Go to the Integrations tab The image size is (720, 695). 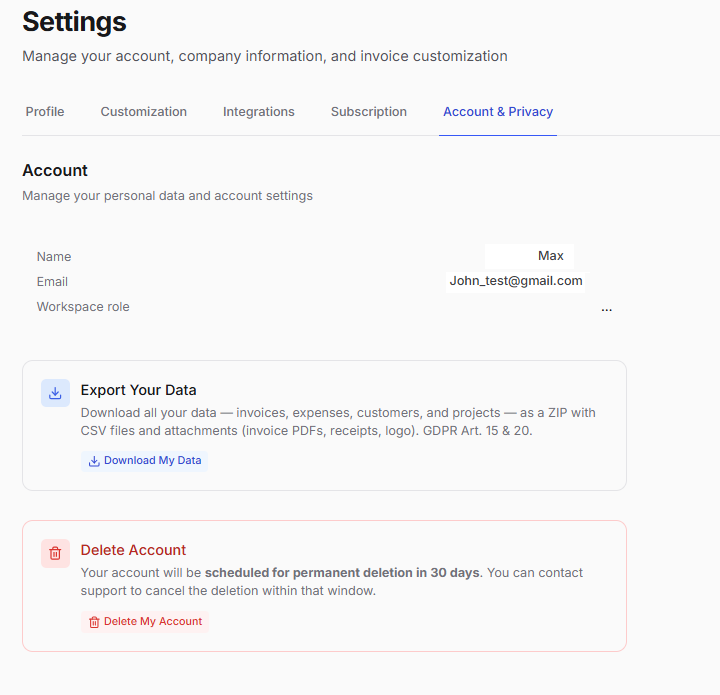pyautogui.click(x=259, y=112)
